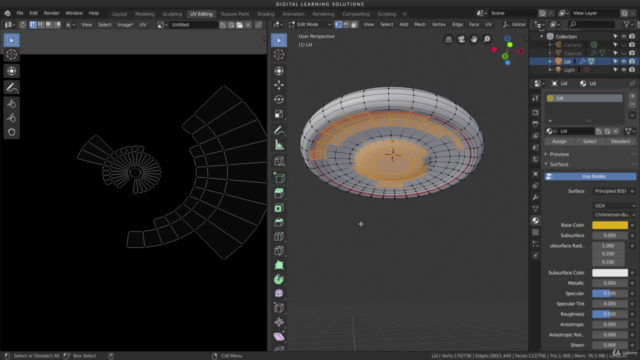This screenshot has width=640, height=360.
Task: Select the Spin tool
Action: tap(279, 279)
